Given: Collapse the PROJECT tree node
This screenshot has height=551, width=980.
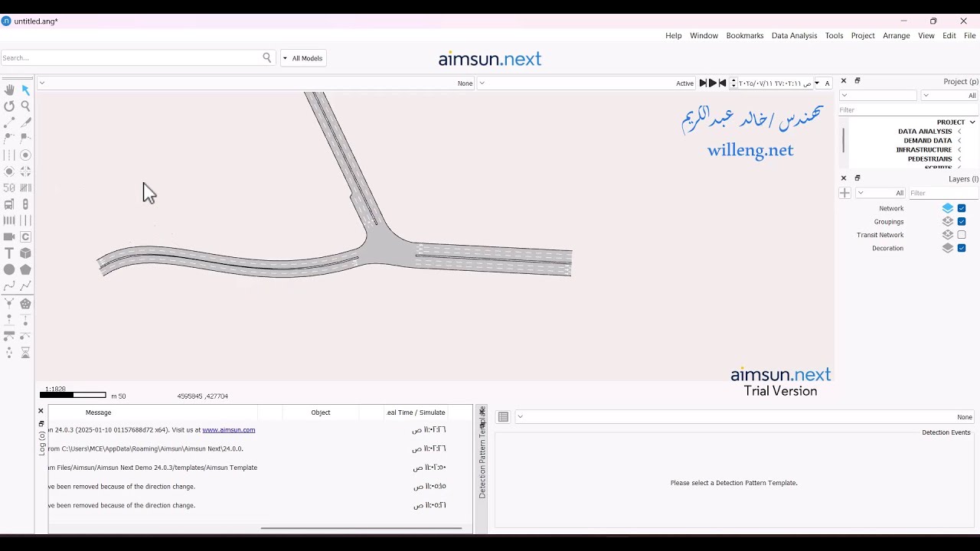Looking at the screenshot, I should click(972, 122).
